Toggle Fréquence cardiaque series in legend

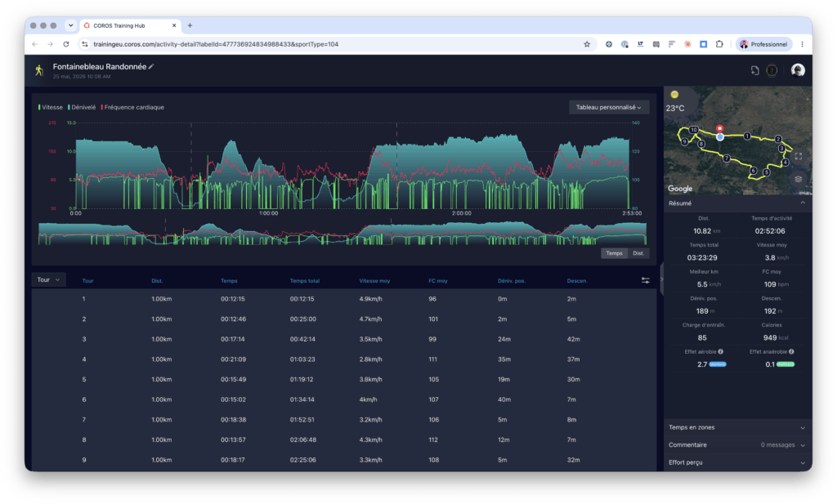click(132, 107)
